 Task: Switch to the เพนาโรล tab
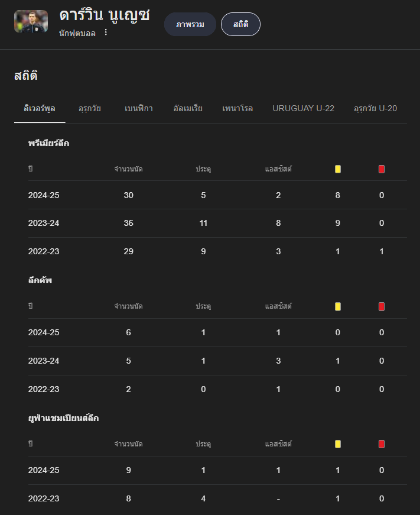237,108
